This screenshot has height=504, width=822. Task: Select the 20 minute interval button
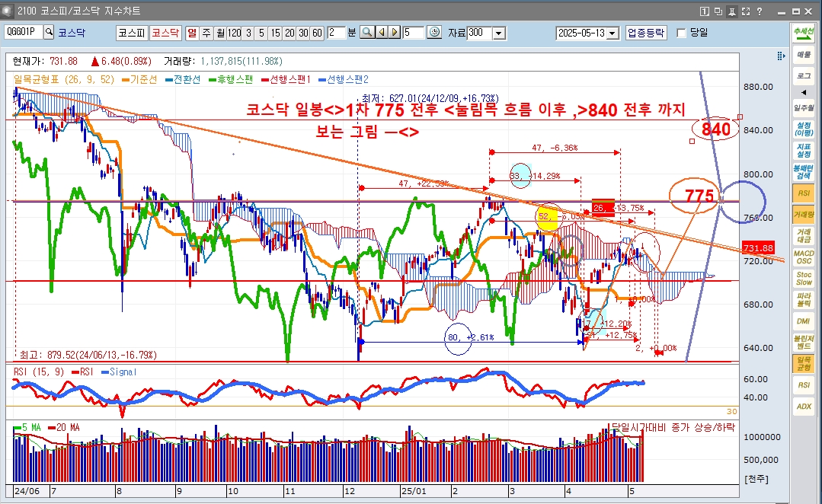pyautogui.click(x=289, y=33)
